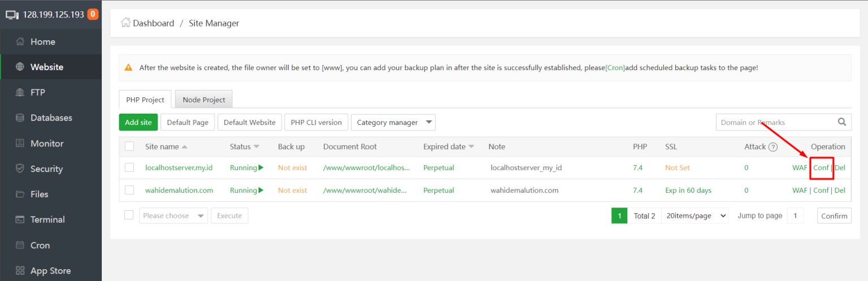
Task: Open Home in the sidebar menu
Action: [51, 42]
